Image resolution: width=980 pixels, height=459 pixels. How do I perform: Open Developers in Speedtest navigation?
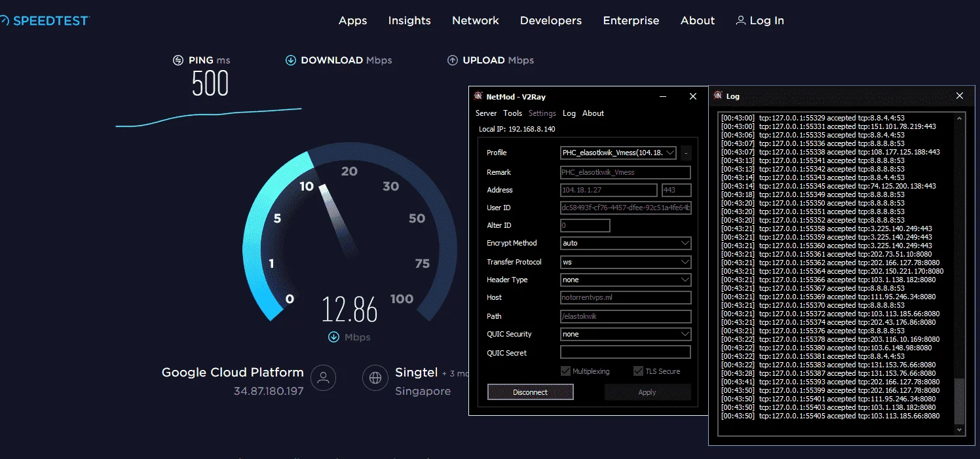tap(551, 21)
